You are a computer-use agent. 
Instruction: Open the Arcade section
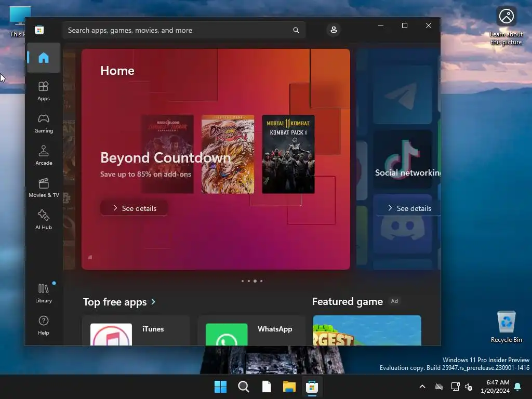44,156
